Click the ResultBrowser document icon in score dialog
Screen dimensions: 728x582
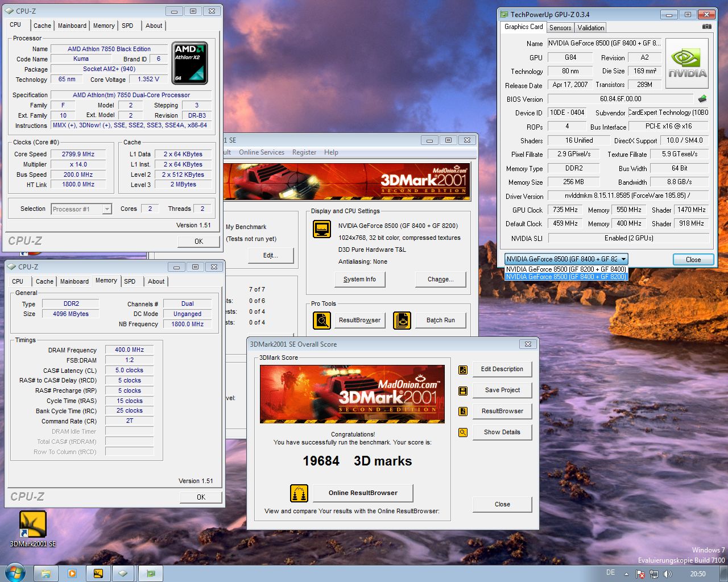pyautogui.click(x=463, y=411)
